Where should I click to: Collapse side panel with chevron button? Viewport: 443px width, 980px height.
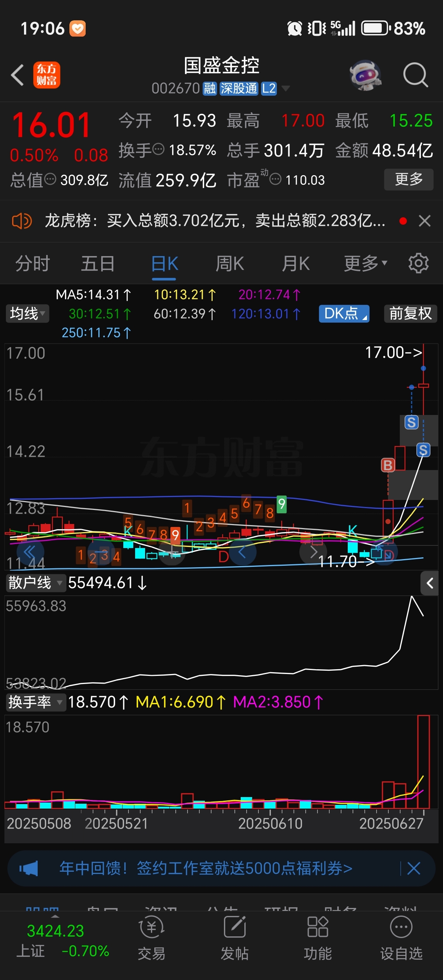[430, 583]
